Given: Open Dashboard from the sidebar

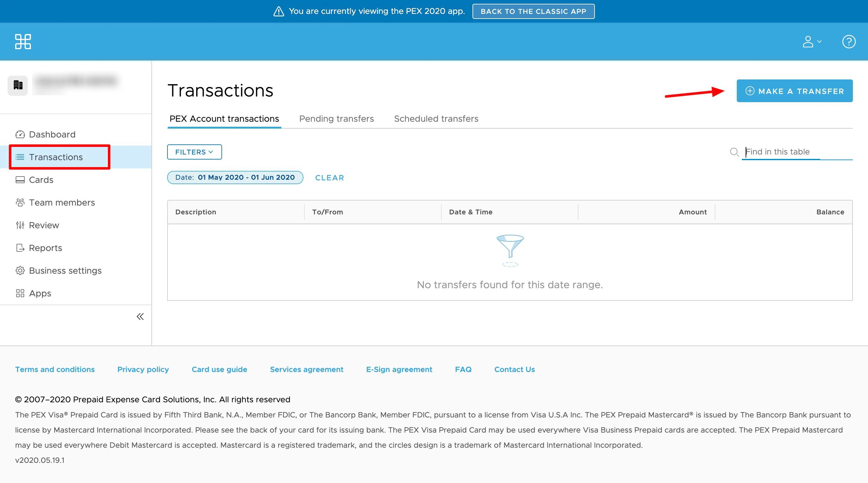Looking at the screenshot, I should (52, 134).
